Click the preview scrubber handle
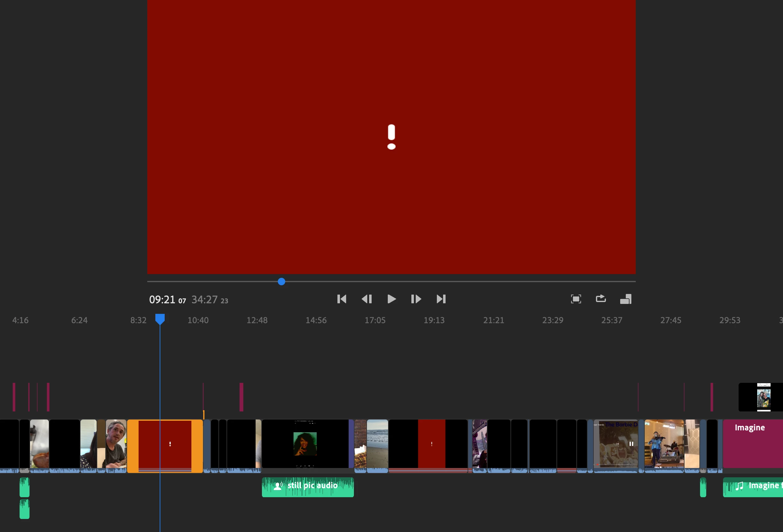 (281, 282)
